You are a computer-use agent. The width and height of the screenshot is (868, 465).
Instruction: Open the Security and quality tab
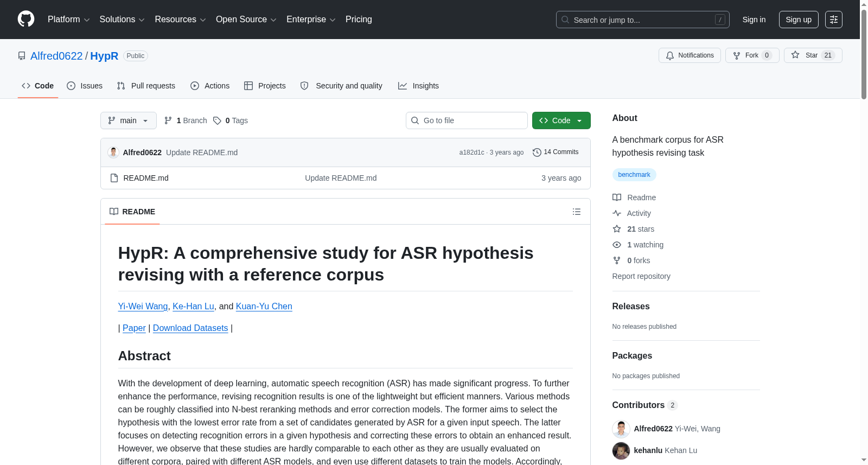341,86
